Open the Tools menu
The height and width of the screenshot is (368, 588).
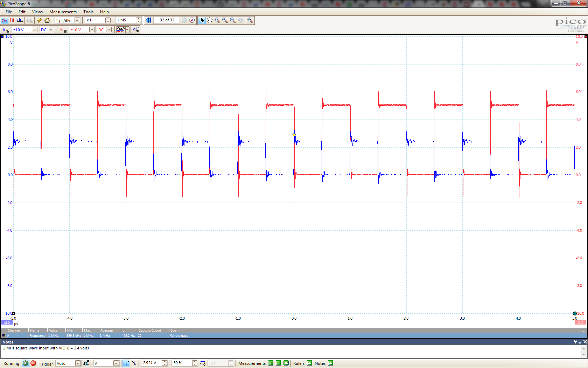click(x=88, y=12)
